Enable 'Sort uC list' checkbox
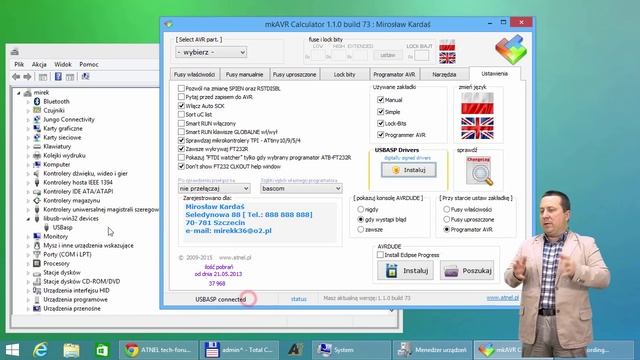 (x=181, y=114)
